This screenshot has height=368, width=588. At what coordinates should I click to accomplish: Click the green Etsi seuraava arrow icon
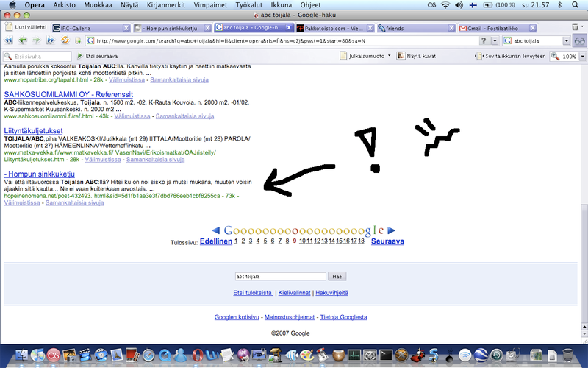pos(80,56)
